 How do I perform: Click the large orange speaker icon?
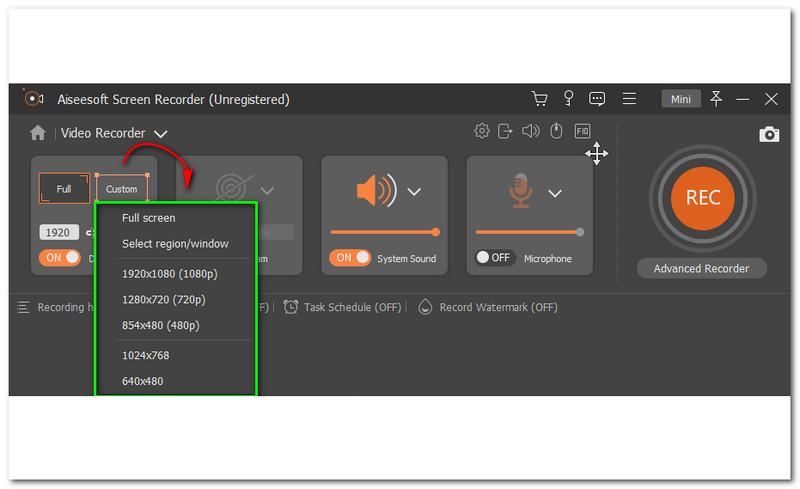[376, 190]
